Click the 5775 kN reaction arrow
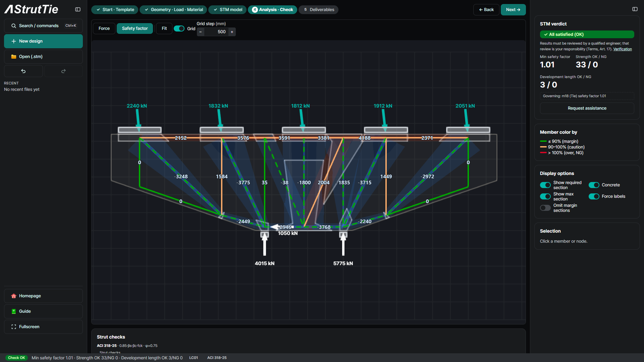 pyautogui.click(x=343, y=244)
